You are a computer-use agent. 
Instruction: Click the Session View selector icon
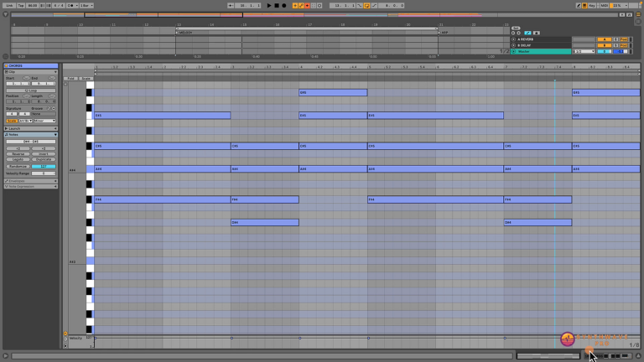[638, 21]
